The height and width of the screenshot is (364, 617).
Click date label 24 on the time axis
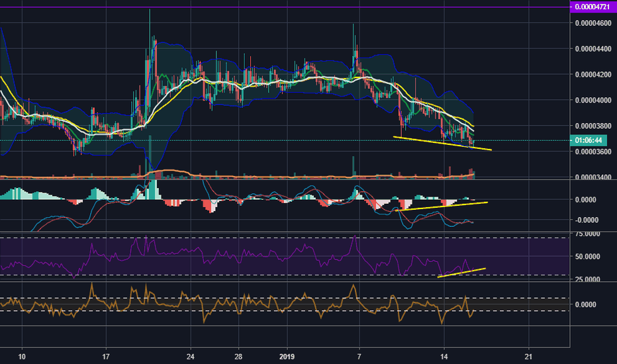click(x=191, y=357)
